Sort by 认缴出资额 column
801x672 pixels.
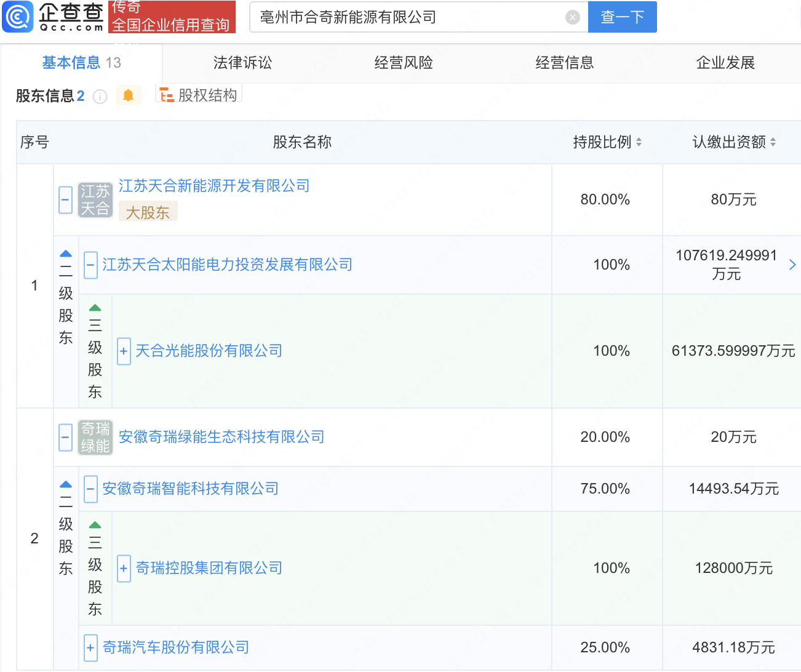773,142
